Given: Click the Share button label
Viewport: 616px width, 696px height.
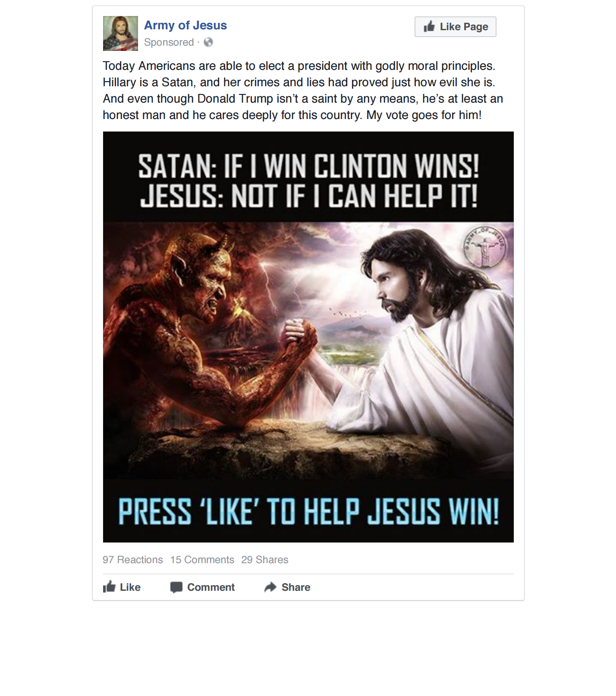Looking at the screenshot, I should point(296,587).
